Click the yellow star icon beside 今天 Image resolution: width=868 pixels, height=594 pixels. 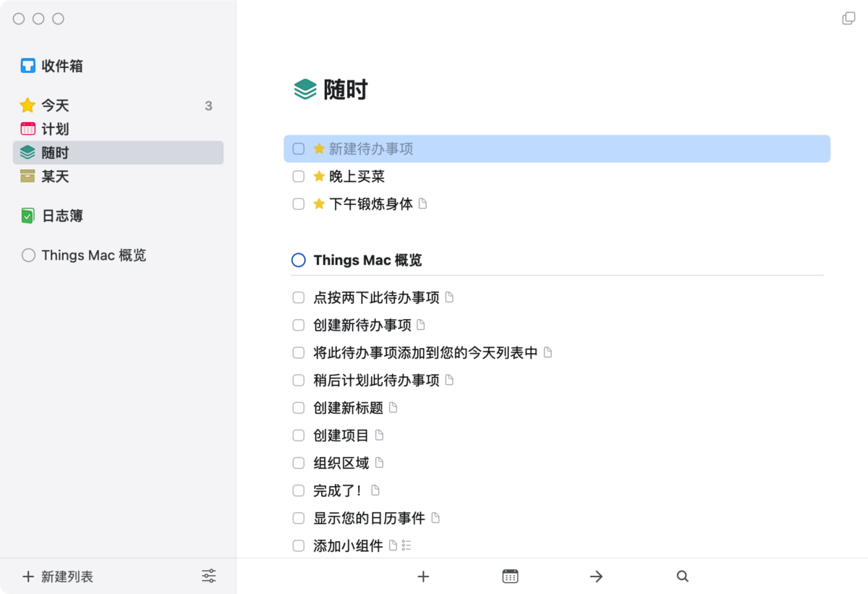[27, 106]
